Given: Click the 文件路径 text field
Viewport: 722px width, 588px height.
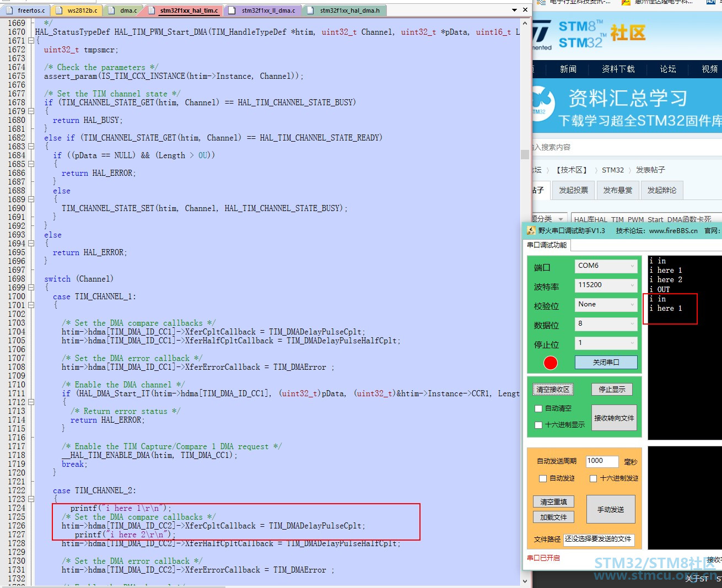Looking at the screenshot, I should pos(599,540).
